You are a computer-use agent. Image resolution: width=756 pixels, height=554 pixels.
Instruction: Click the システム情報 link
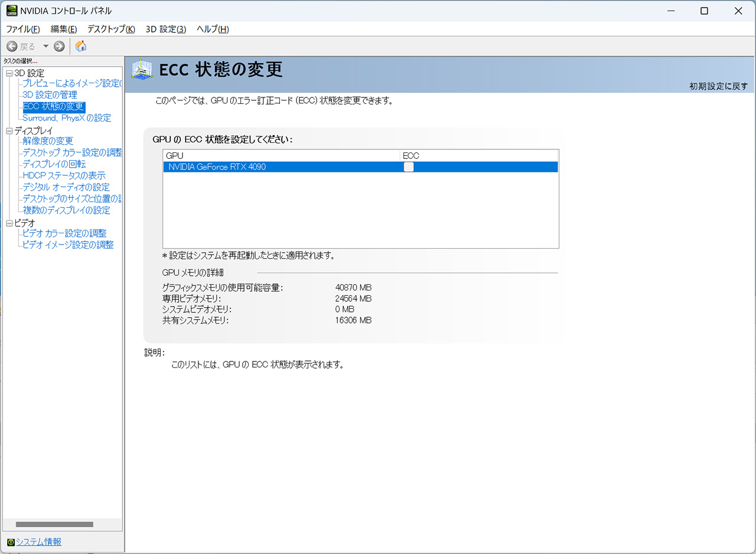(x=38, y=542)
